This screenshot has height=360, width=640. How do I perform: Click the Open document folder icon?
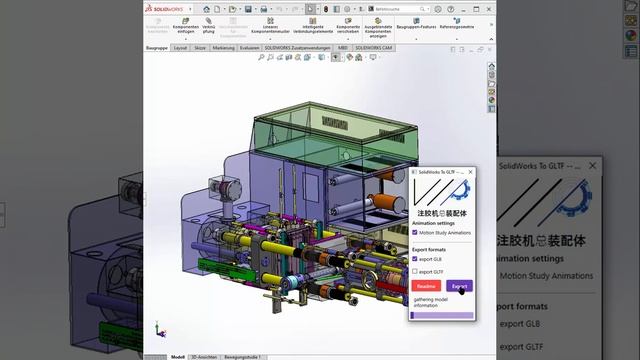tap(232, 9)
